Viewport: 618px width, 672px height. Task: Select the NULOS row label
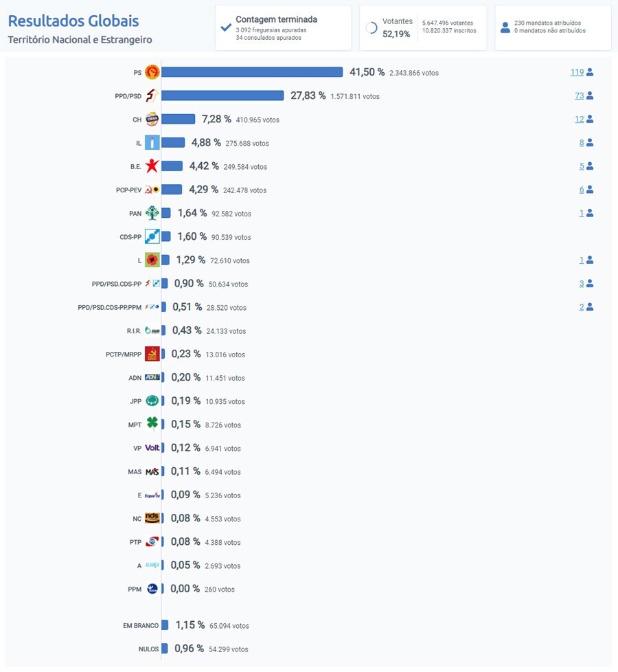(150, 649)
